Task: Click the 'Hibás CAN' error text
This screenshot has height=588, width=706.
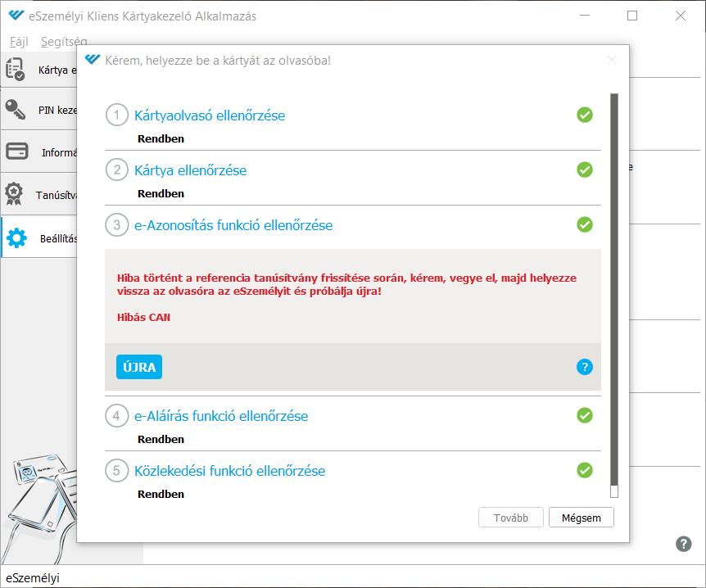Action: pyautogui.click(x=143, y=318)
